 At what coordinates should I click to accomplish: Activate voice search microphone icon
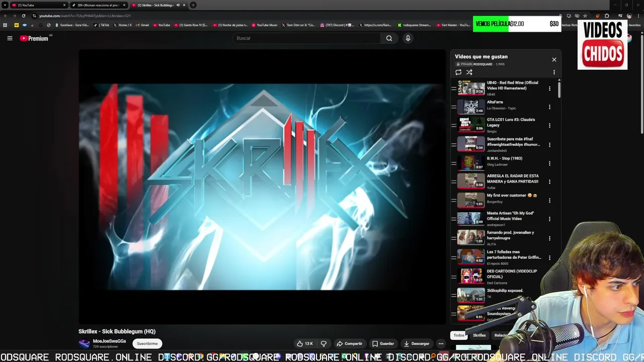[x=408, y=38]
